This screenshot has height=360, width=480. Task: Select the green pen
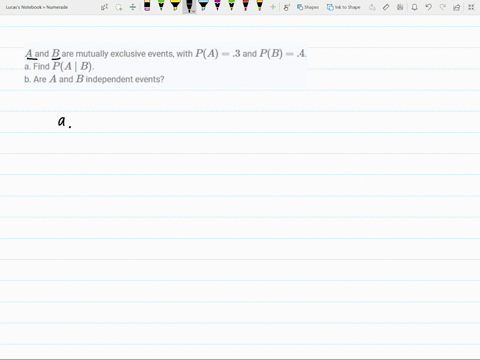pyautogui.click(x=161, y=6)
